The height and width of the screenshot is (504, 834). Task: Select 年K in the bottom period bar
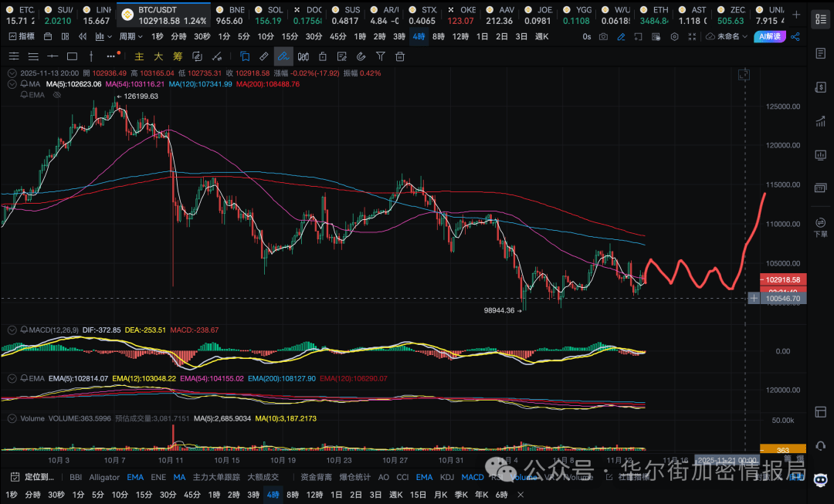pyautogui.click(x=481, y=495)
